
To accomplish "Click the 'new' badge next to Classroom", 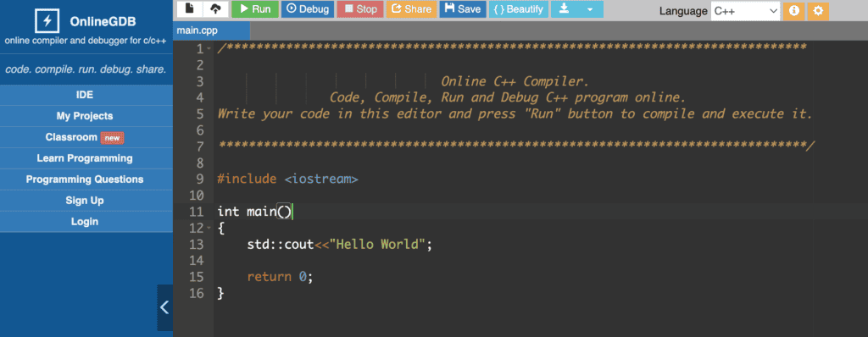I will point(113,138).
